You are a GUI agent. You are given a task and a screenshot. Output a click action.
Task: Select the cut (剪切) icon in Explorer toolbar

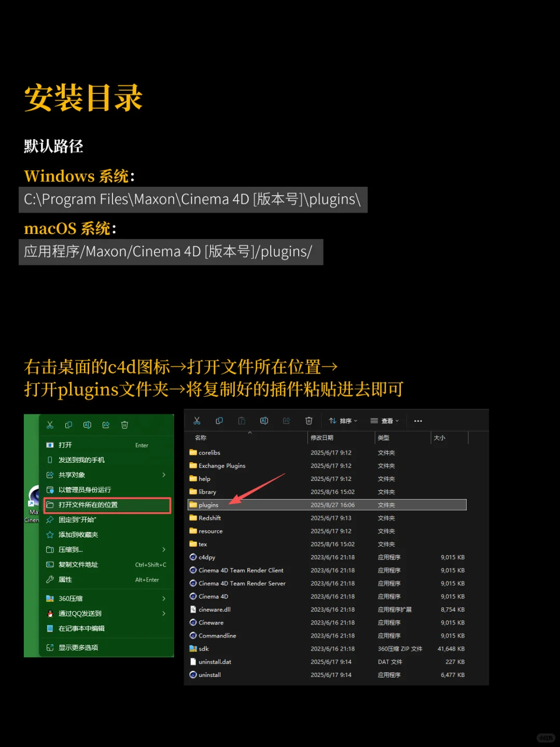coord(197,420)
